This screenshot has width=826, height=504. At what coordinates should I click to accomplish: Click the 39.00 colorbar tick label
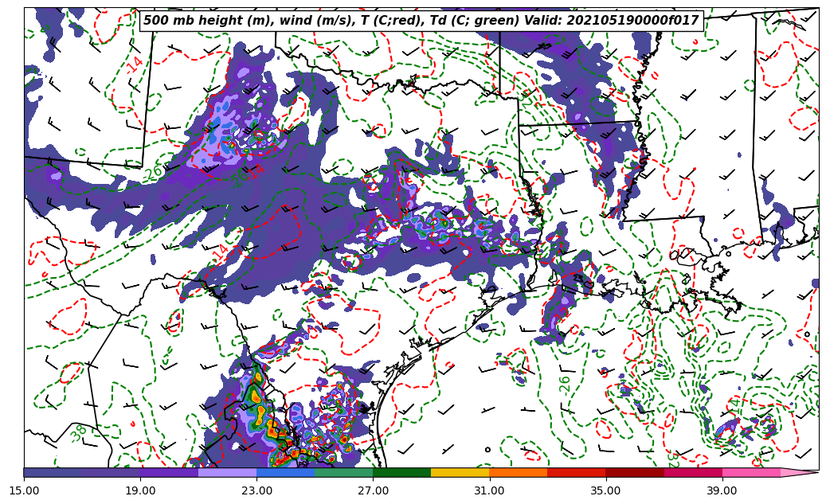click(722, 490)
